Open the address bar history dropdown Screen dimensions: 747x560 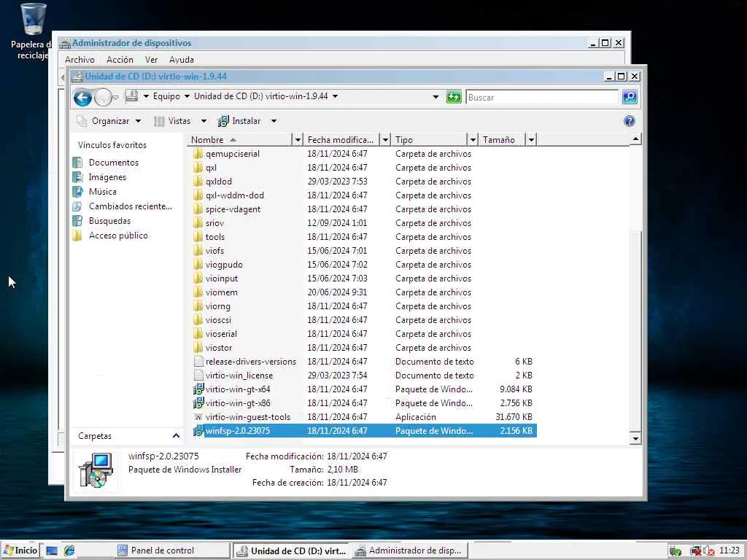click(x=436, y=97)
